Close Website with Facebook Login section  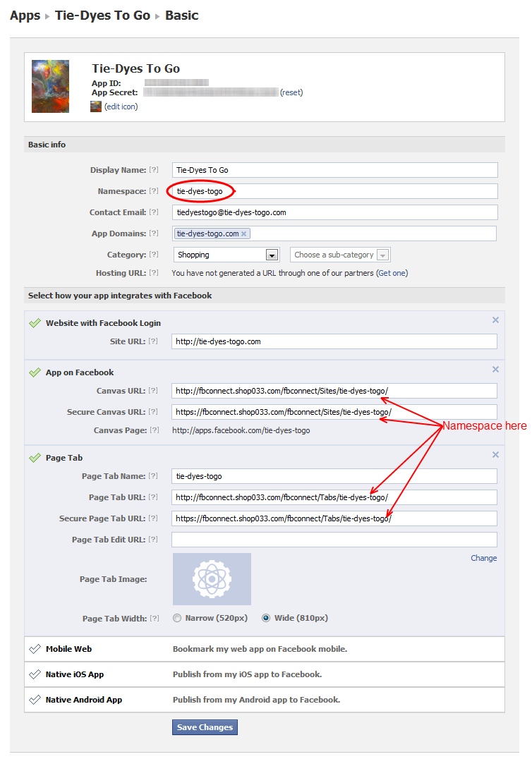tap(495, 320)
